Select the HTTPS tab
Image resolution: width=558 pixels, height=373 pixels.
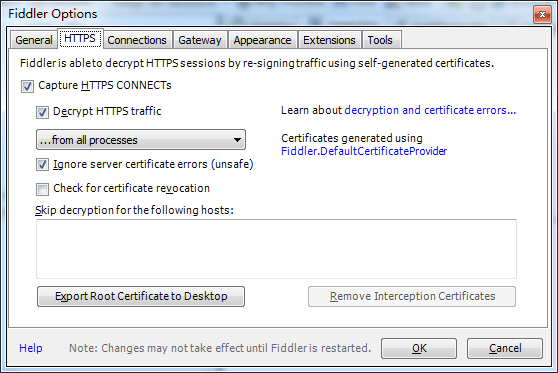80,38
